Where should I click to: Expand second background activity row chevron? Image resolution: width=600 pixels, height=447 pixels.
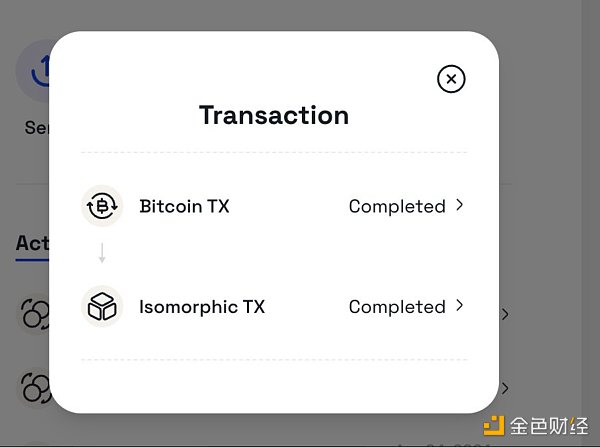506,387
